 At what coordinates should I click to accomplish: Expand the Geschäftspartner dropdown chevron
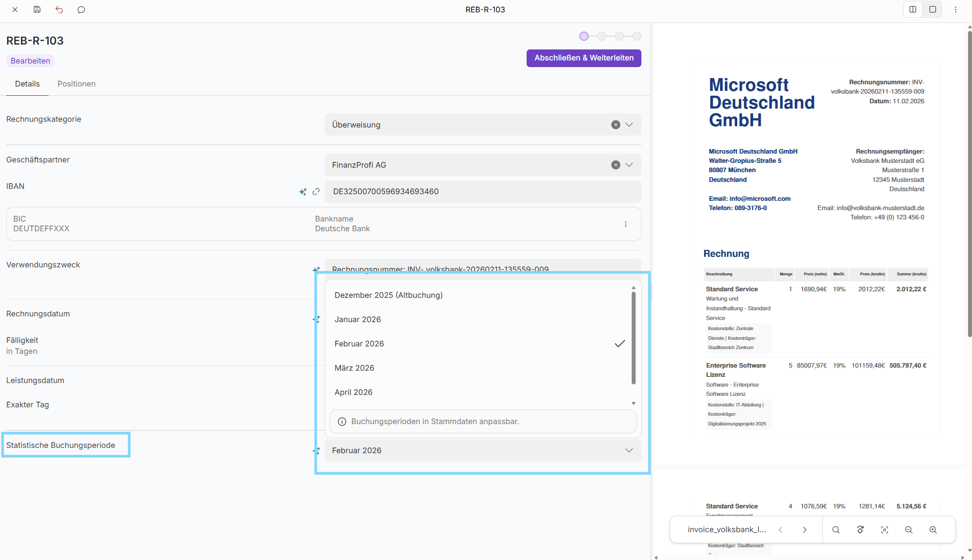pyautogui.click(x=629, y=165)
